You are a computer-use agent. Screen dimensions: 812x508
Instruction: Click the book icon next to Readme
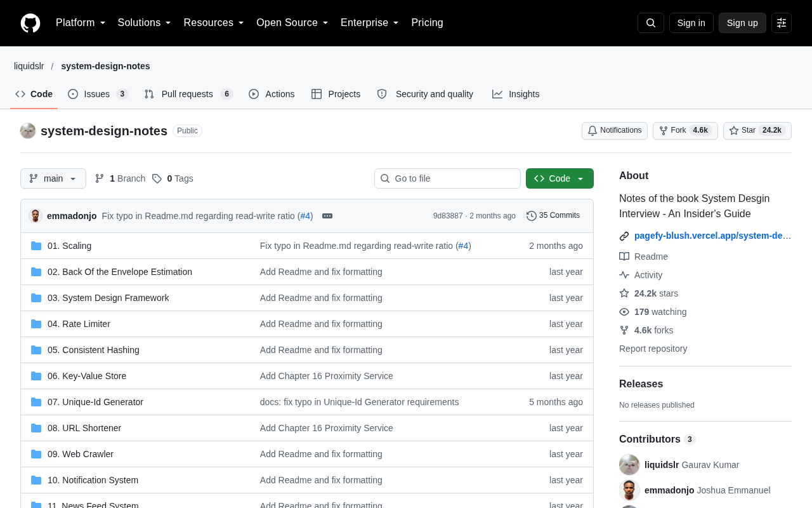click(624, 257)
